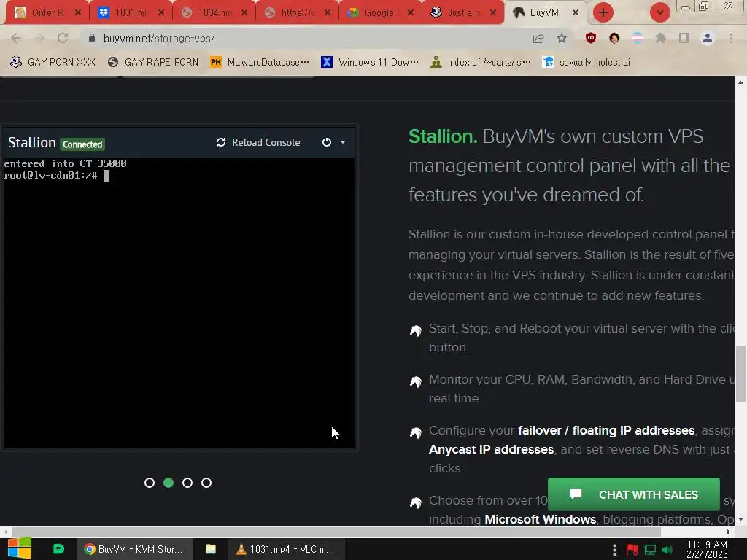View site security lock info
Viewport: 747px width, 560px height.
(92, 38)
